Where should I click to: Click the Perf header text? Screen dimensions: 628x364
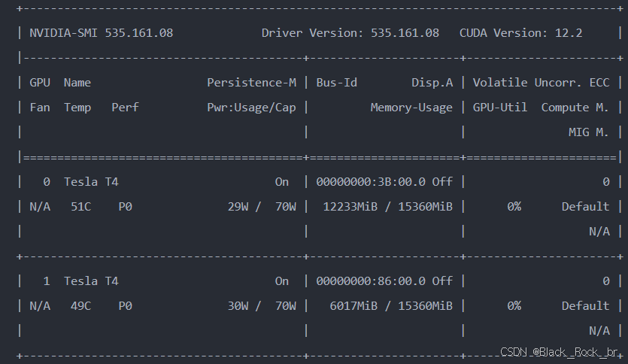pos(125,108)
